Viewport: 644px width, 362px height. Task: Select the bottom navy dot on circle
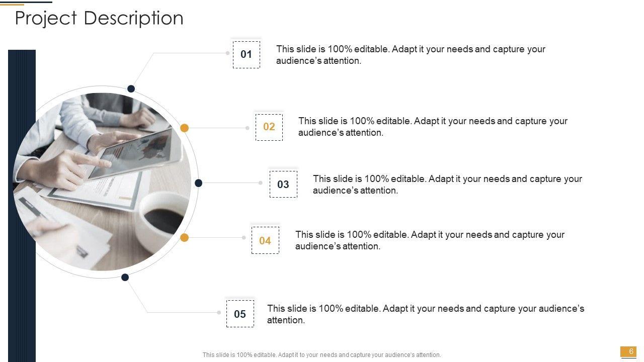[125, 277]
